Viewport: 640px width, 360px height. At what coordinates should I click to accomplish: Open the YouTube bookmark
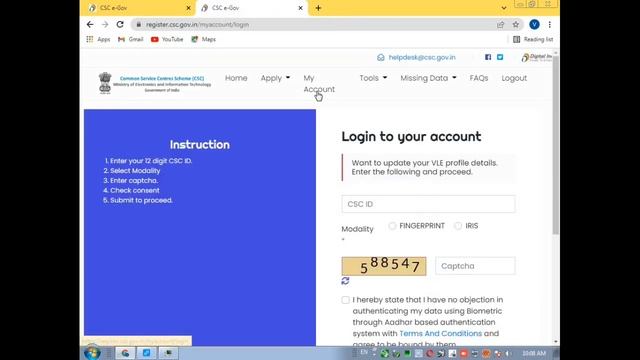pyautogui.click(x=167, y=39)
